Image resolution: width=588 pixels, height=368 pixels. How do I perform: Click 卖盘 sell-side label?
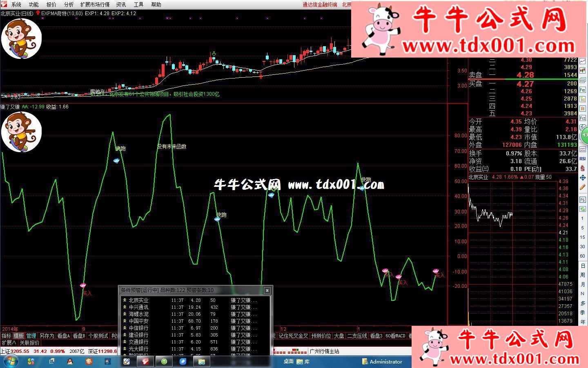(475, 75)
